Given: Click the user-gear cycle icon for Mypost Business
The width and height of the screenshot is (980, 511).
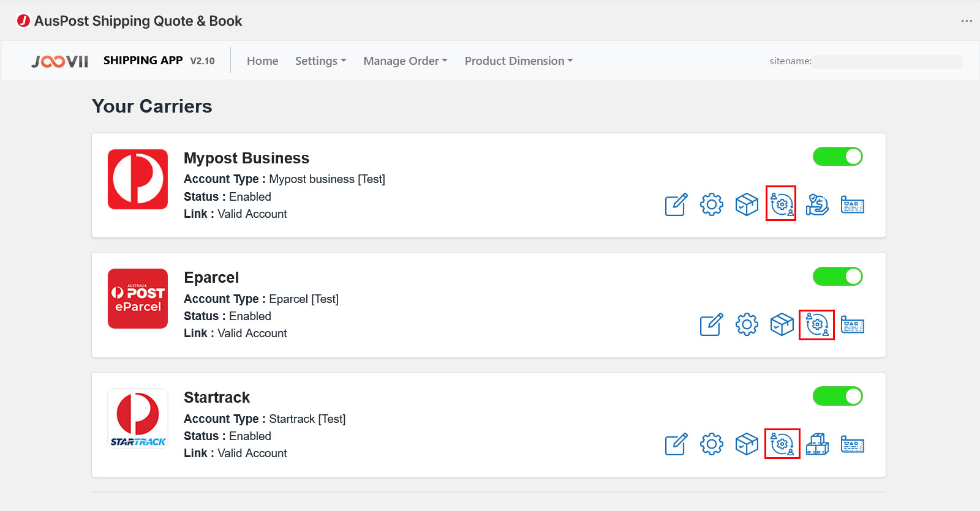Looking at the screenshot, I should point(782,204).
